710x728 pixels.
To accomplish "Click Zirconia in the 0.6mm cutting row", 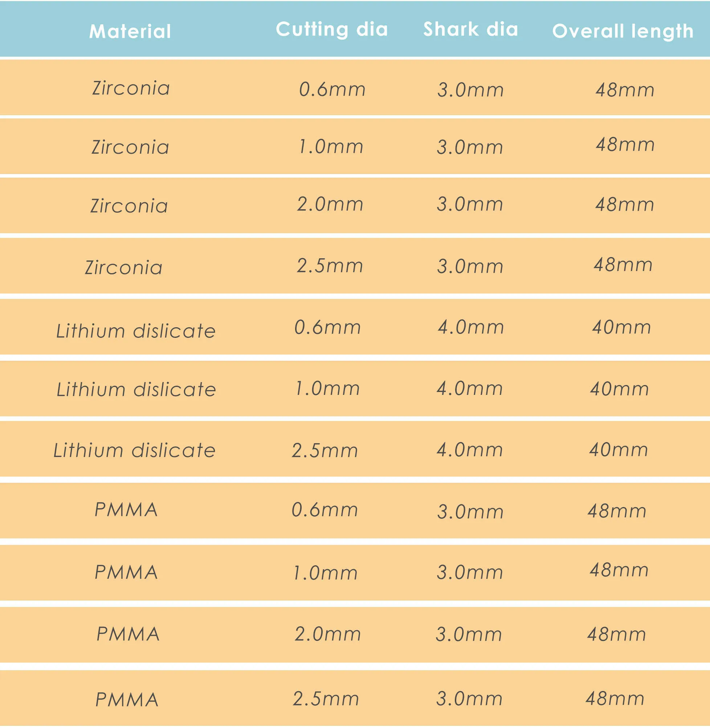I will coord(131,88).
